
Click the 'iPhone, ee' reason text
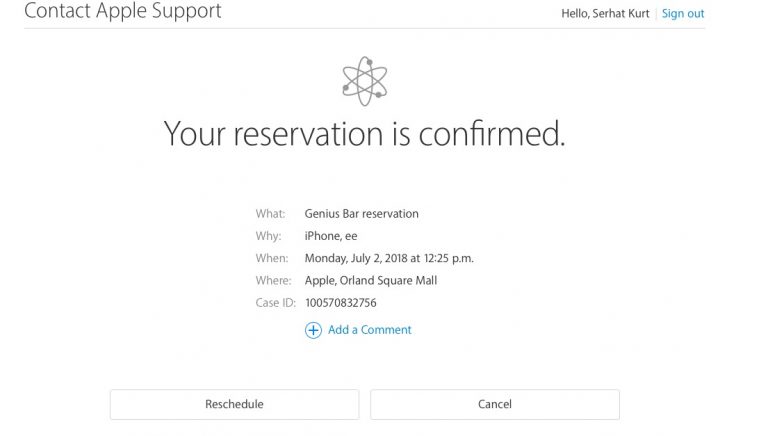pyautogui.click(x=331, y=236)
